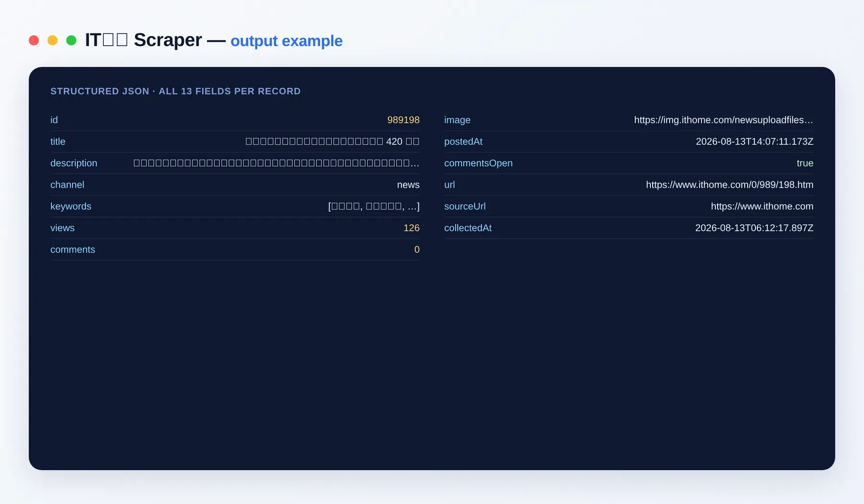Click the red close dot
Image resolution: width=864 pixels, height=504 pixels.
click(x=34, y=40)
